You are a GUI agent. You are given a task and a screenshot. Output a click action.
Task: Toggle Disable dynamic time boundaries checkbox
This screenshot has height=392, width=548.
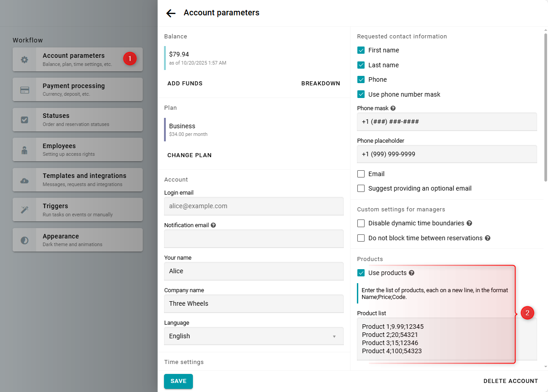point(361,223)
